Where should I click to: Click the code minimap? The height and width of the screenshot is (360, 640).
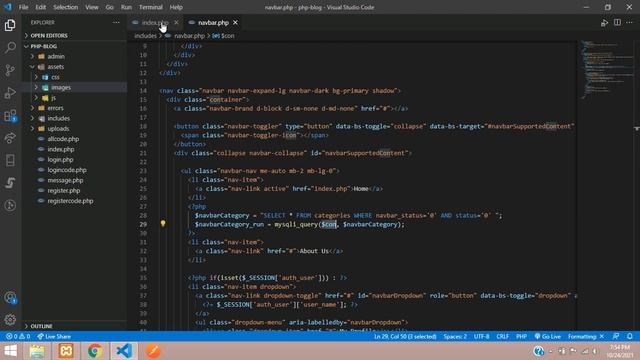pos(606,69)
